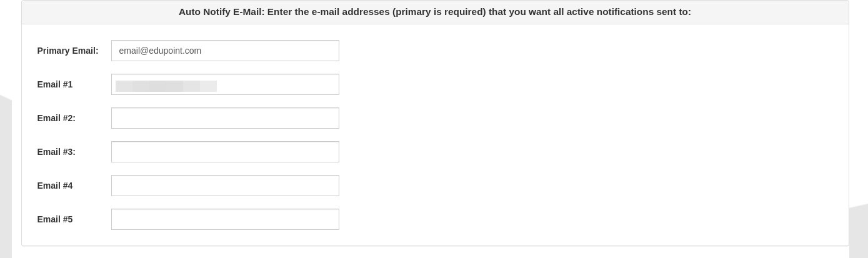Click the "Email #5" label
Screen dimensions: 868x258
pyautogui.click(x=55, y=219)
